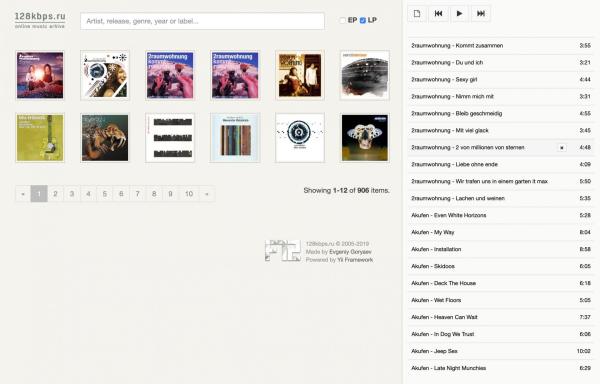The height and width of the screenshot is (384, 600).
Task: Skip to next track
Action: (x=481, y=14)
